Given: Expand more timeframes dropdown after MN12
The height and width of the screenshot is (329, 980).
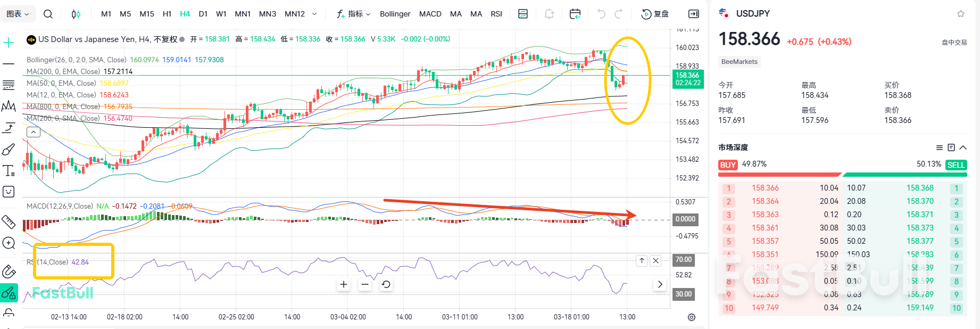Looking at the screenshot, I should (x=314, y=14).
